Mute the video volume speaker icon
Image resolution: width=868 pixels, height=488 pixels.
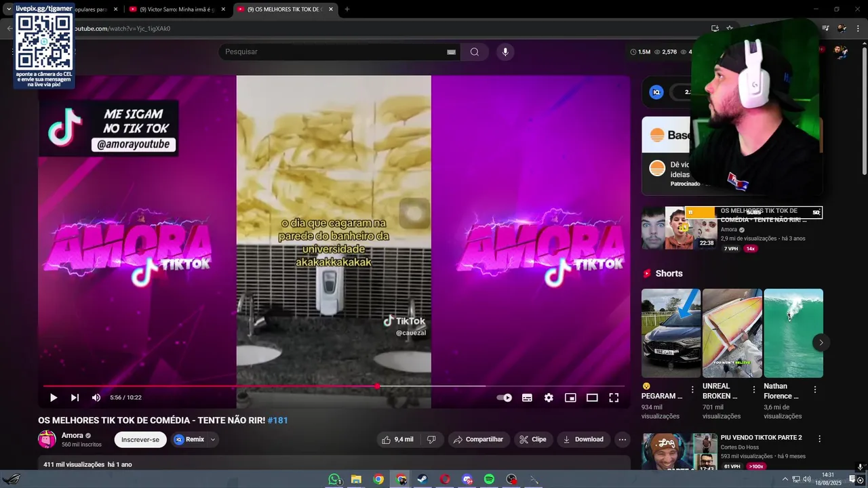(96, 398)
